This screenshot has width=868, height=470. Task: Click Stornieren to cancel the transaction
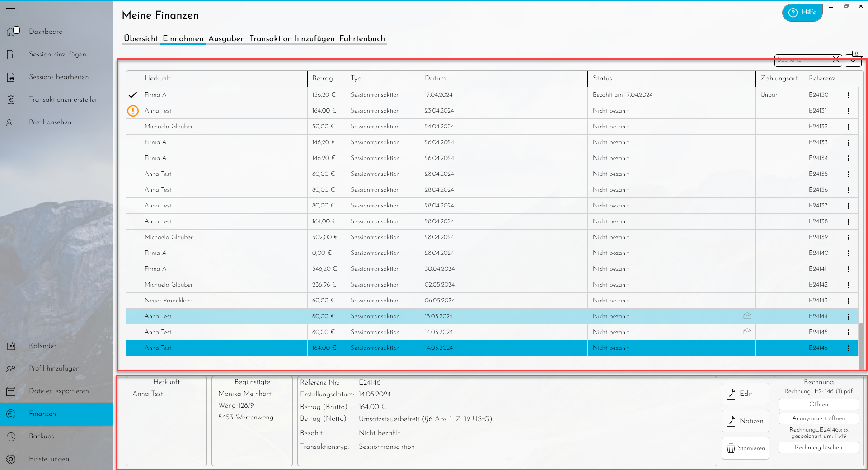[745, 448]
